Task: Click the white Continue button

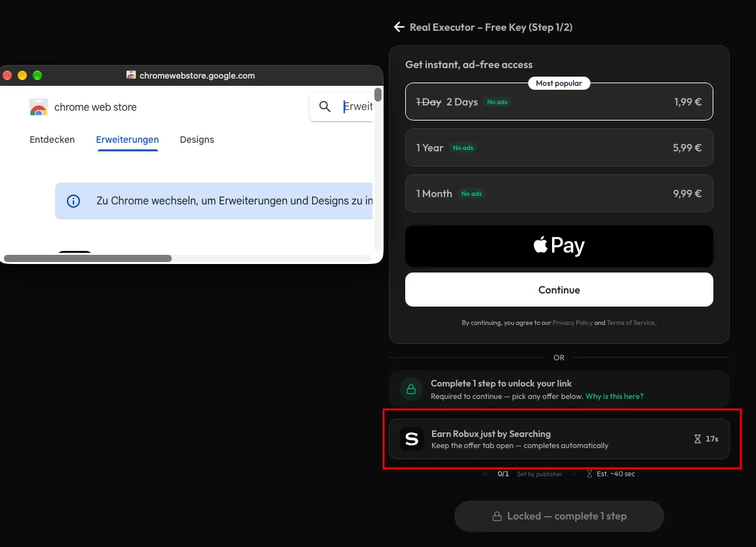Action: coord(559,290)
